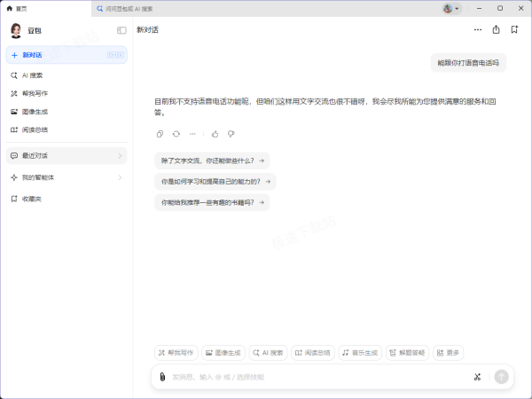Click the send arrow button
This screenshot has width=532, height=399.
click(502, 377)
